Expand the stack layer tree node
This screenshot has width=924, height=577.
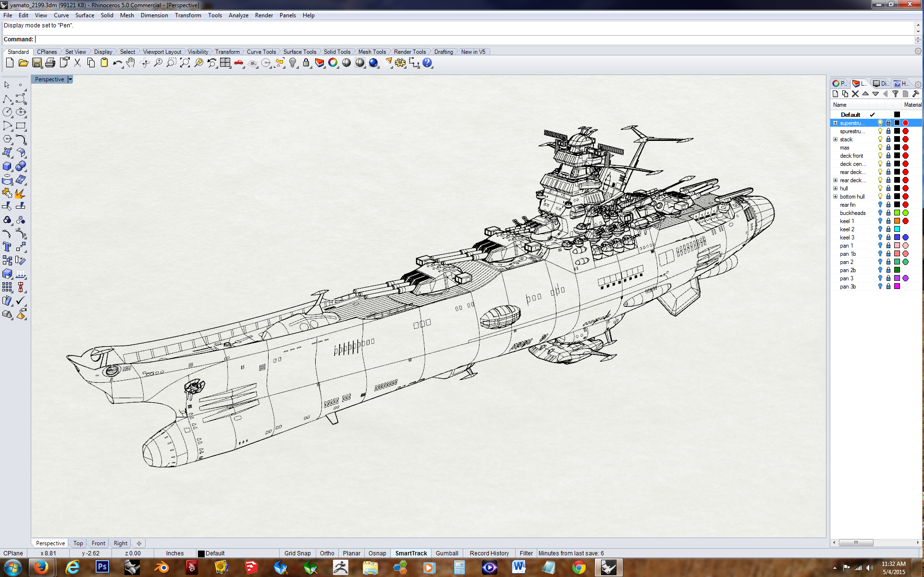pyautogui.click(x=836, y=139)
